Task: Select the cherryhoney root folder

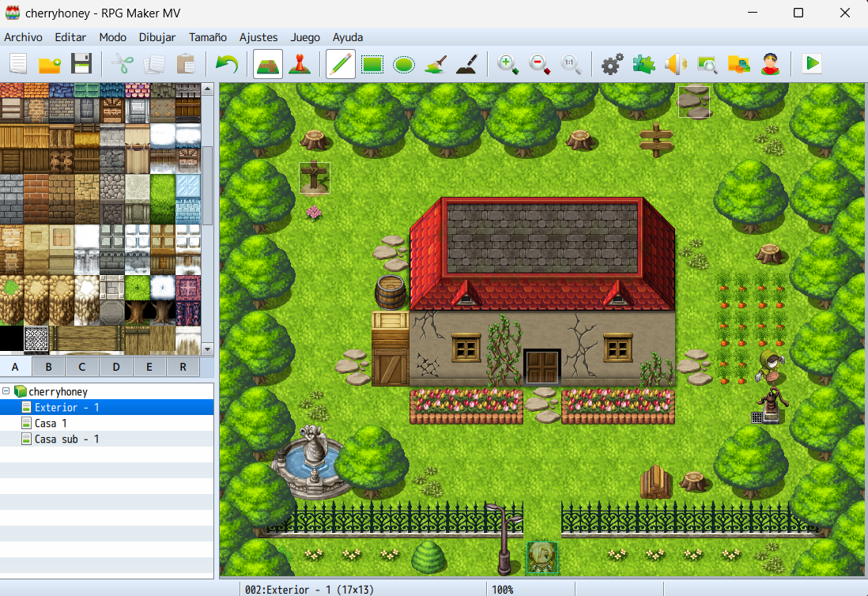Action: click(58, 391)
